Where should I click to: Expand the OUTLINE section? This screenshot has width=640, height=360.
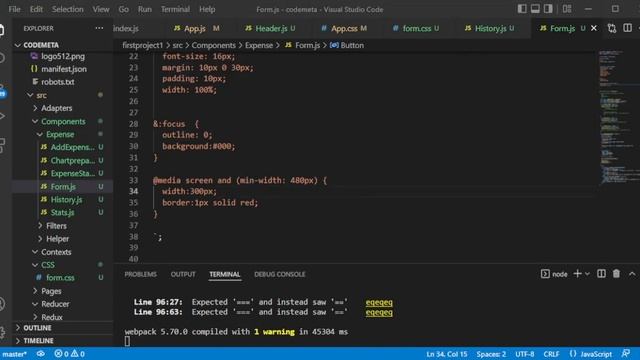[37, 328]
